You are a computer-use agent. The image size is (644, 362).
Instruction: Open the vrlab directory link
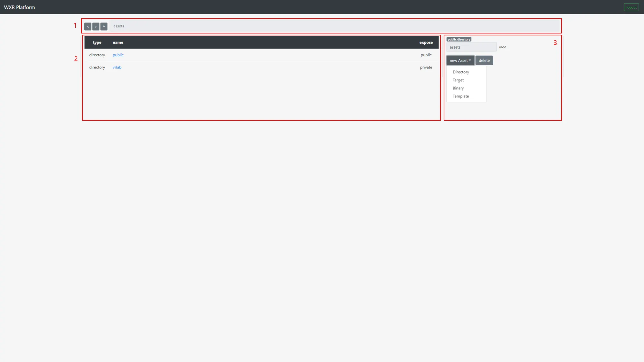click(x=117, y=67)
